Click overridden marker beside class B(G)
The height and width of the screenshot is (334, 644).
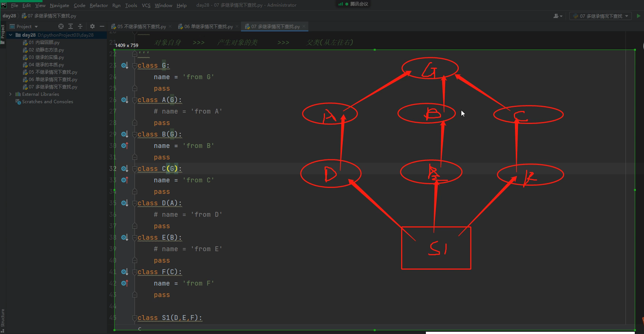tap(125, 134)
